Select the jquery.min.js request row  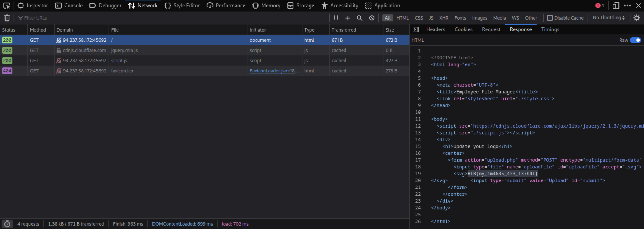pyautogui.click(x=204, y=50)
